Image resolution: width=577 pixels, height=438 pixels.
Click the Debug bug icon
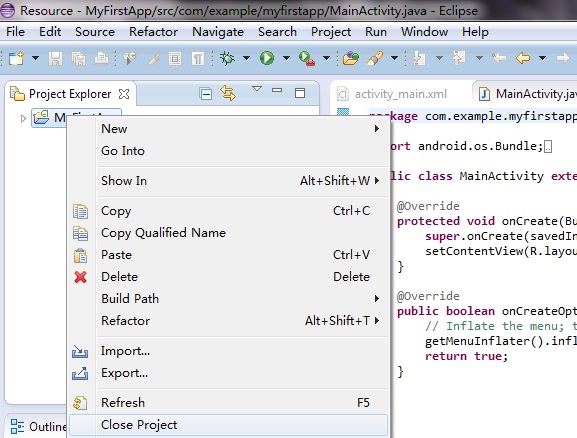(x=227, y=58)
